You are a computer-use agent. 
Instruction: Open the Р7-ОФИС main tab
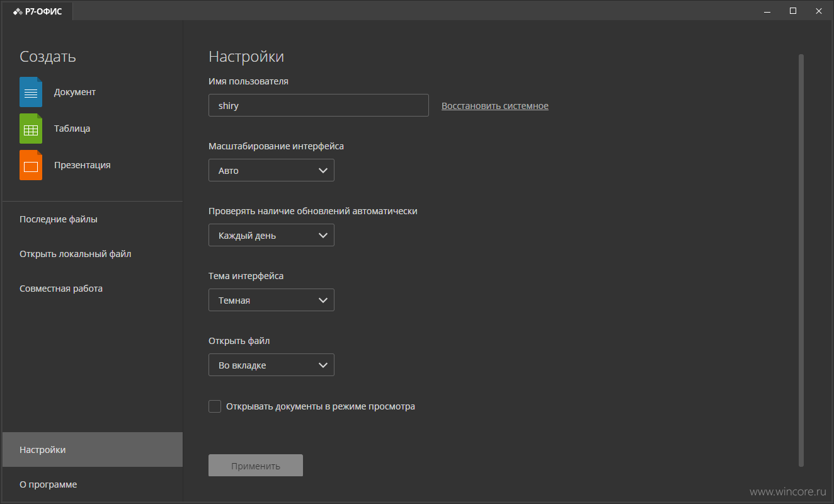(x=37, y=11)
